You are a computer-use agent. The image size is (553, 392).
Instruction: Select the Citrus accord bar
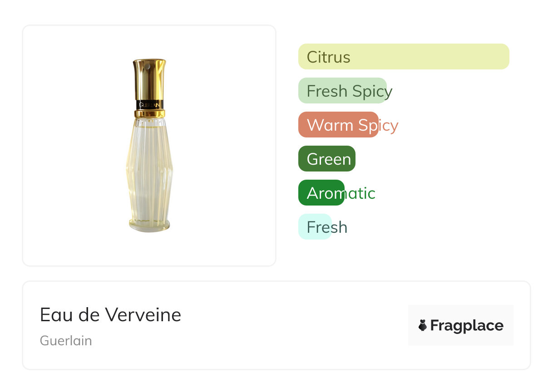tap(403, 57)
